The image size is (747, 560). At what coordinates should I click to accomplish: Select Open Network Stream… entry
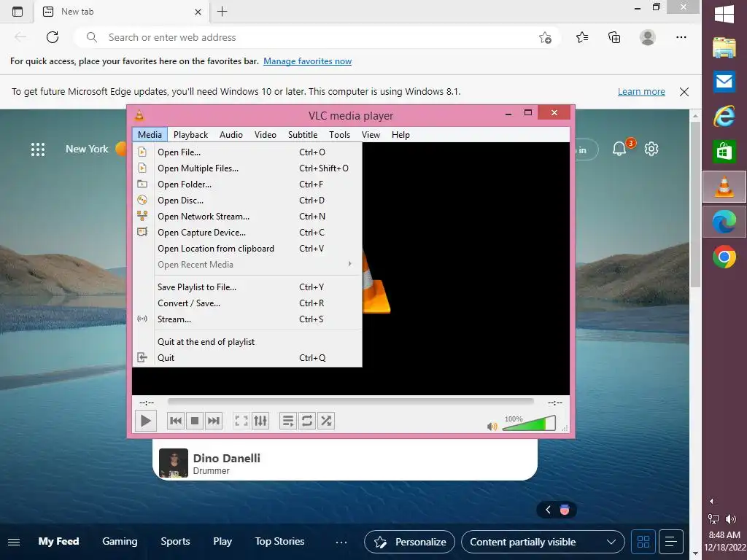coord(247,217)
